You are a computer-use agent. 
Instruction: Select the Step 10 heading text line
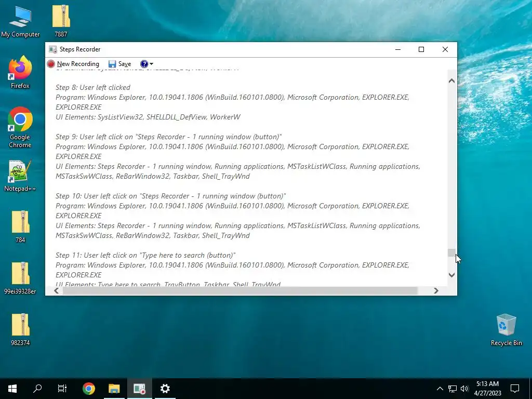[170, 196]
